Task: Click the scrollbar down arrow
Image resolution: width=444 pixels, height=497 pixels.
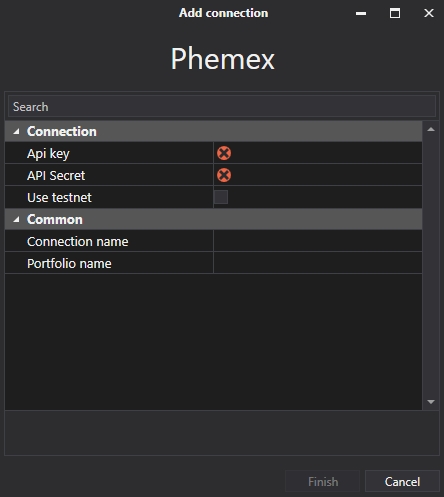Action: [x=431, y=402]
